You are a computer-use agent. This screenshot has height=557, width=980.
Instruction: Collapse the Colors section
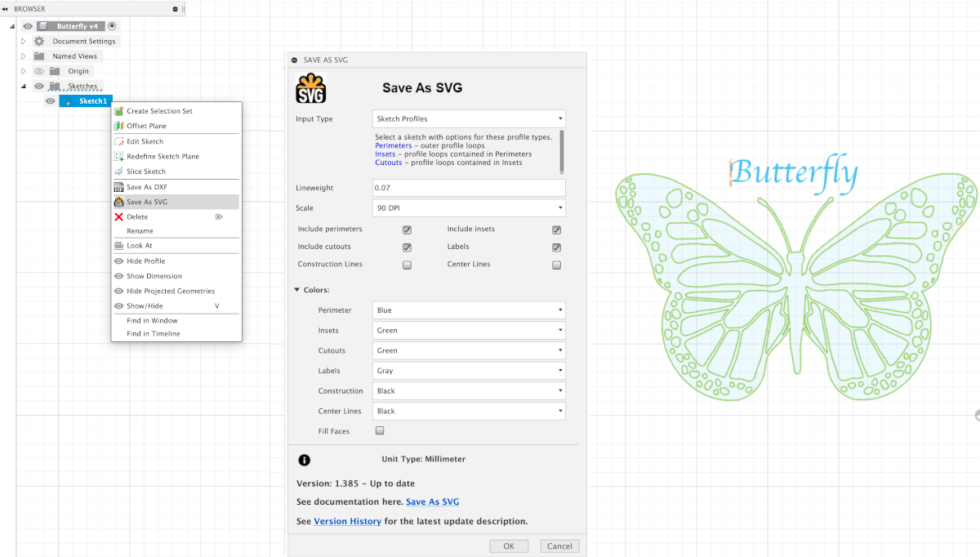(x=297, y=290)
